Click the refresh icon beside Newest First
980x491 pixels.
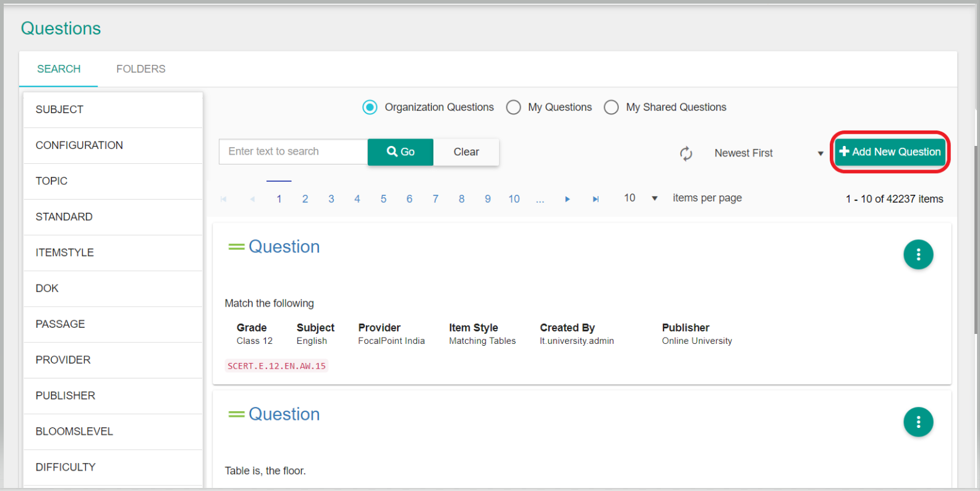(686, 153)
